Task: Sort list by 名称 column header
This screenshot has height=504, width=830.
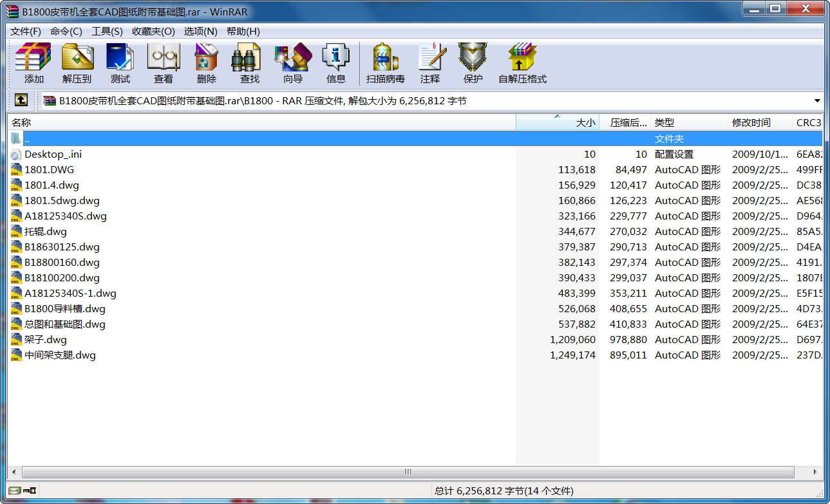Action: (258, 122)
